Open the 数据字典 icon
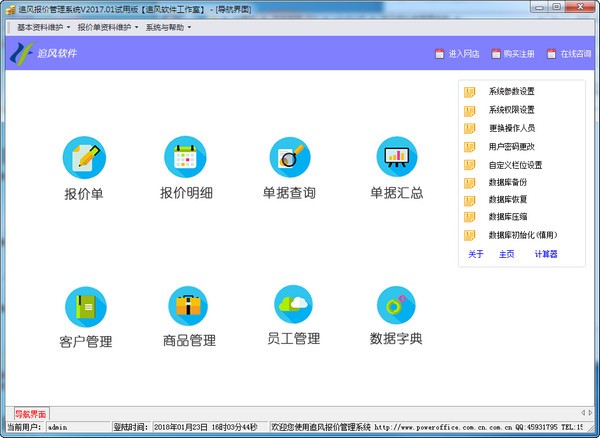The height and width of the screenshot is (438, 600). pos(396,305)
